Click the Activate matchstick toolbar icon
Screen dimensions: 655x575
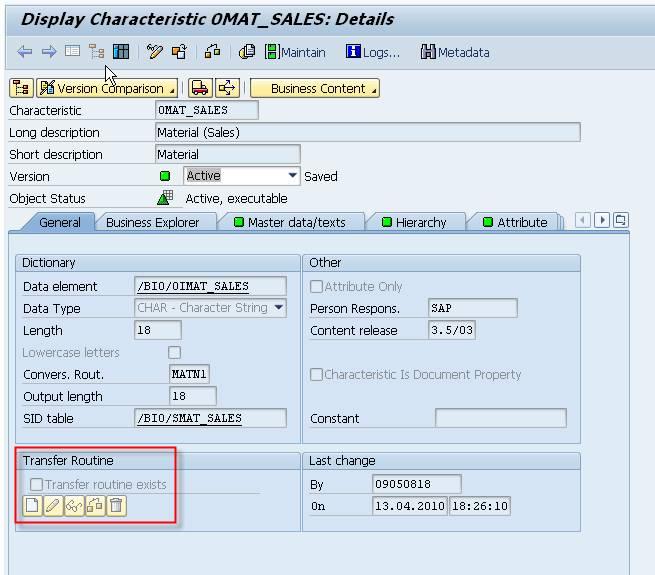pos(154,52)
